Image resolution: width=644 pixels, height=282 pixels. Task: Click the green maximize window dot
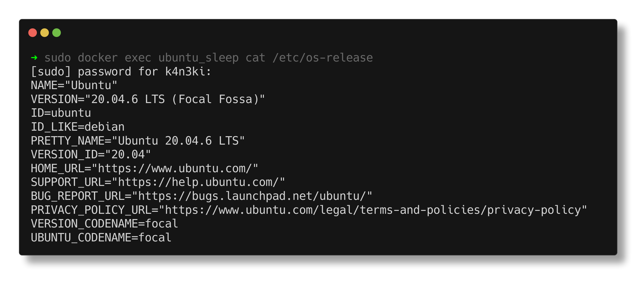(x=57, y=33)
